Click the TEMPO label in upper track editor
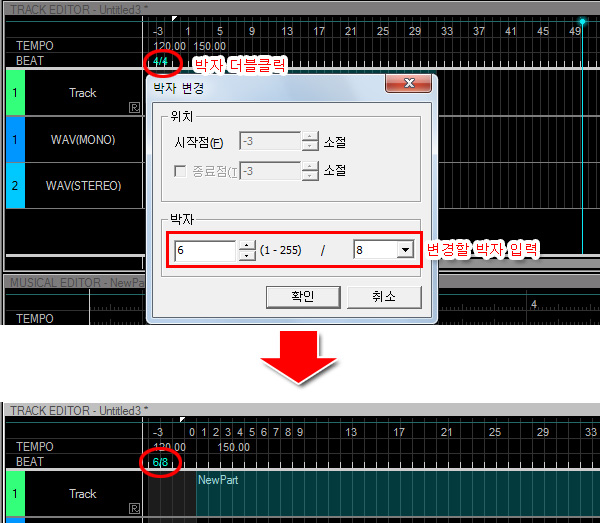 pyautogui.click(x=35, y=46)
